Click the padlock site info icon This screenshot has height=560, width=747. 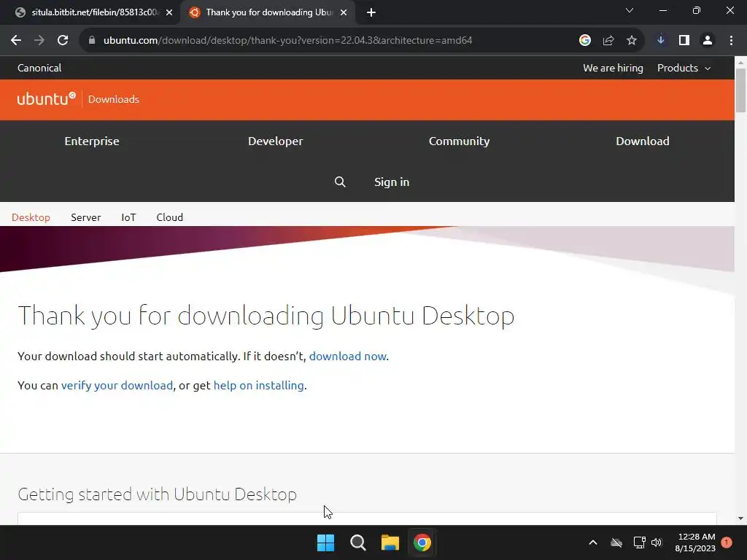click(92, 41)
